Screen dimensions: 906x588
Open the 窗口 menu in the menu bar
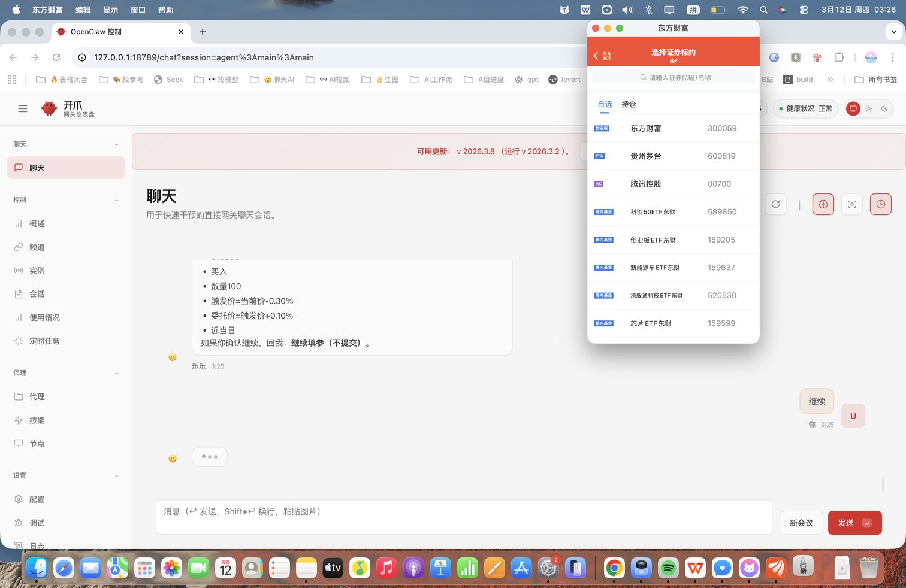[x=138, y=10]
